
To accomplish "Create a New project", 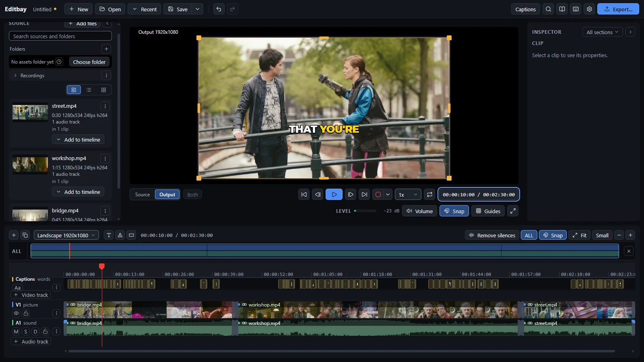I will [78, 9].
